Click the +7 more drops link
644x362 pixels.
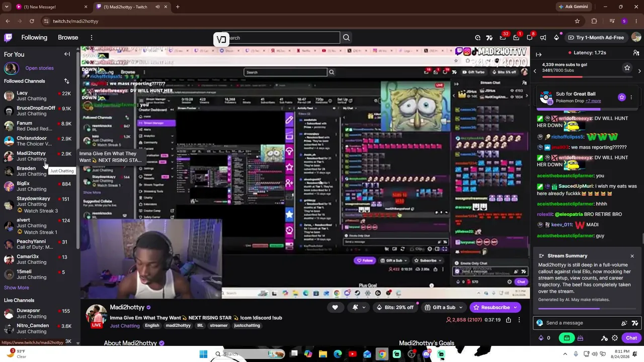(593, 101)
